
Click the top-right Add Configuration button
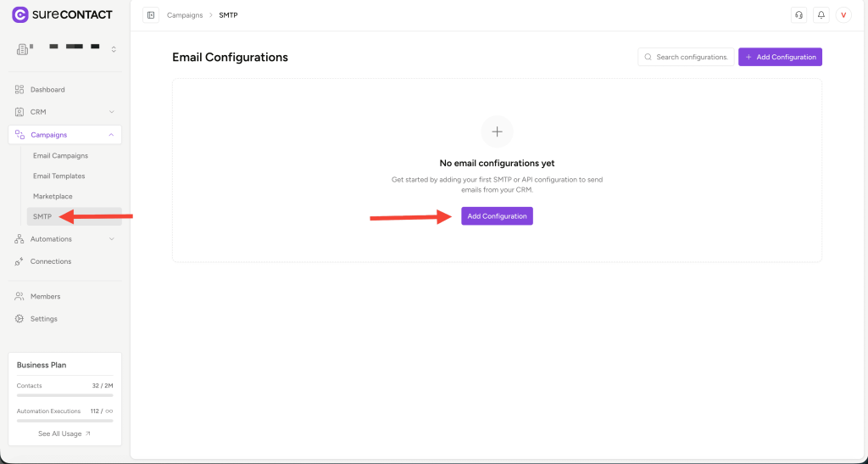pos(780,57)
